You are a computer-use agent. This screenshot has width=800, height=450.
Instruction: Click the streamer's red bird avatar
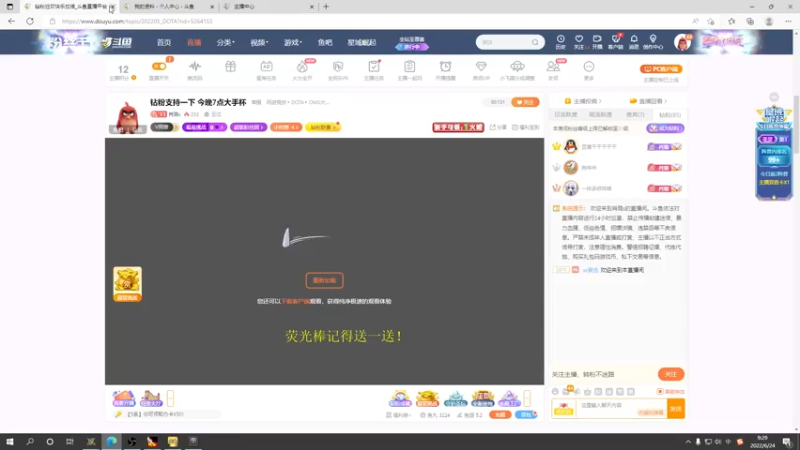(x=127, y=117)
